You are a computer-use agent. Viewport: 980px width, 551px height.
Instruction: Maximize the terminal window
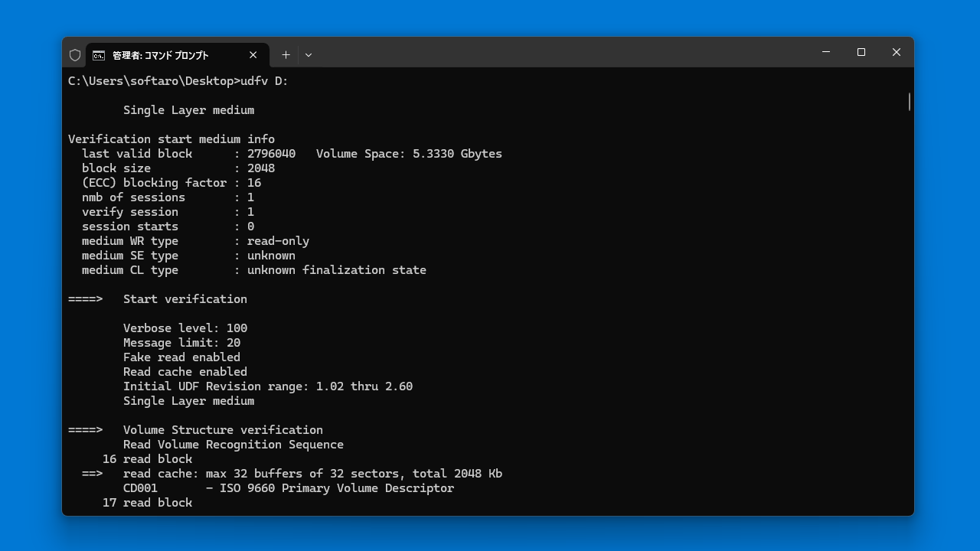pyautogui.click(x=861, y=52)
